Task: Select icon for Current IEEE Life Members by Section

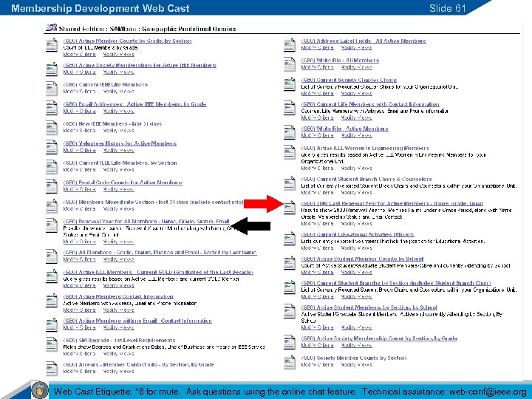Action: tap(52, 166)
